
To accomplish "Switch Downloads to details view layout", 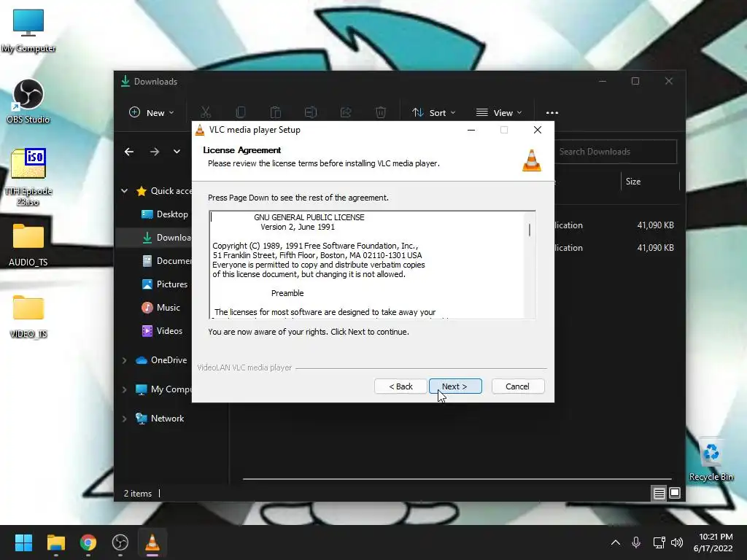I will click(x=659, y=494).
